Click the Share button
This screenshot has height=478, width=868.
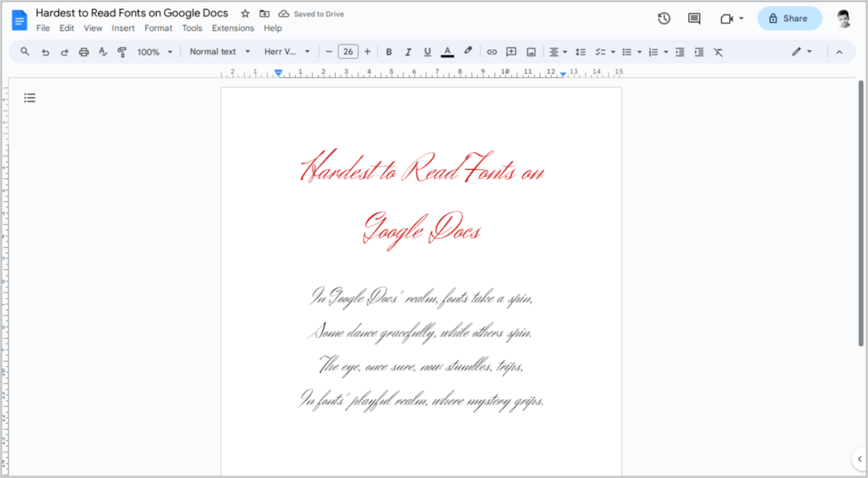[790, 19]
